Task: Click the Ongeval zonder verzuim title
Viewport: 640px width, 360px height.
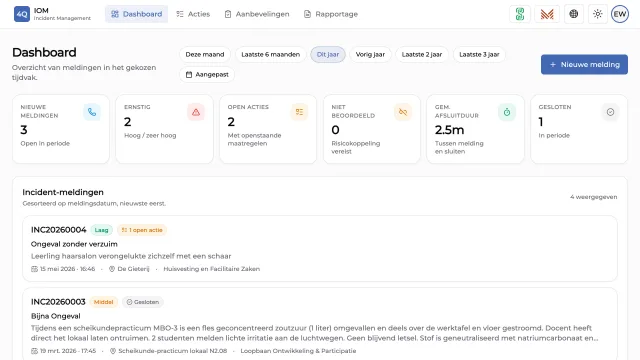Action: coord(74,244)
